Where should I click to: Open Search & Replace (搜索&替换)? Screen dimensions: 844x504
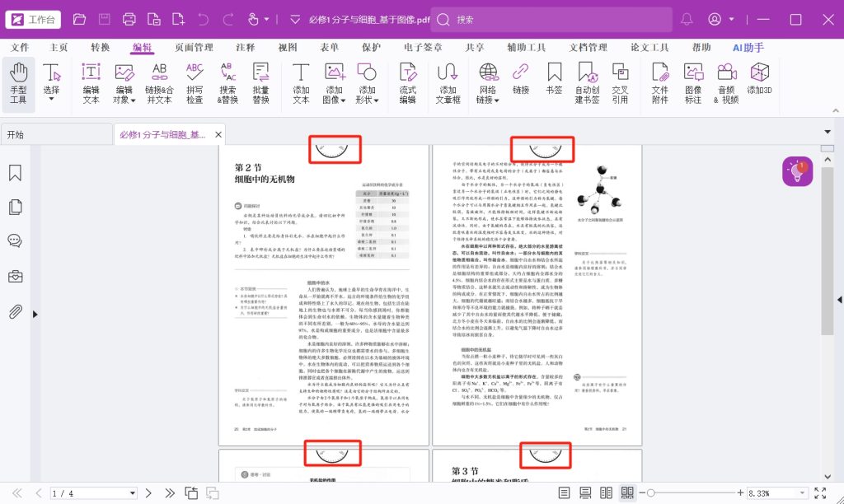coord(227,84)
